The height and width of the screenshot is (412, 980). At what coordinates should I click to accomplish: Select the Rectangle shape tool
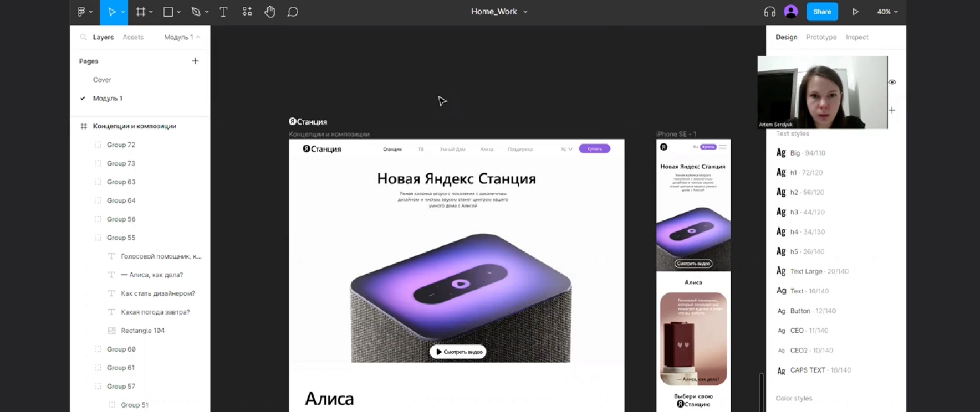click(x=168, y=12)
